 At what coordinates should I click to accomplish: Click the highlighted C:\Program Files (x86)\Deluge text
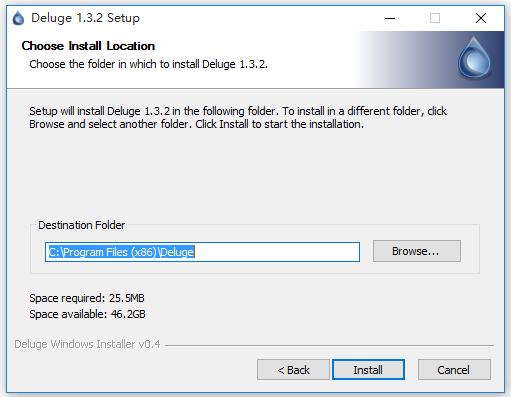coord(121,252)
